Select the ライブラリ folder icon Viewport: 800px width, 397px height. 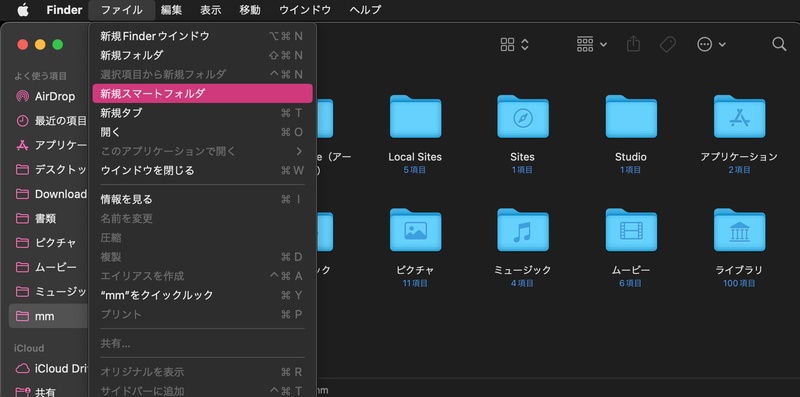click(739, 230)
